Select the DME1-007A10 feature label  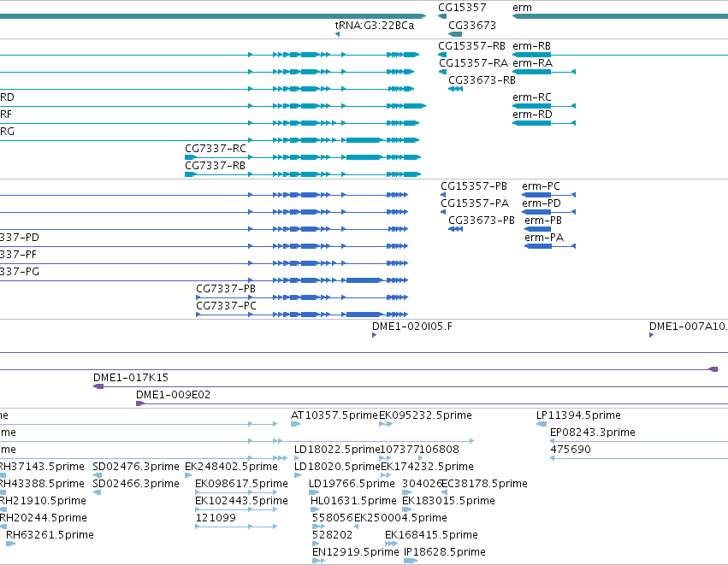[688, 327]
